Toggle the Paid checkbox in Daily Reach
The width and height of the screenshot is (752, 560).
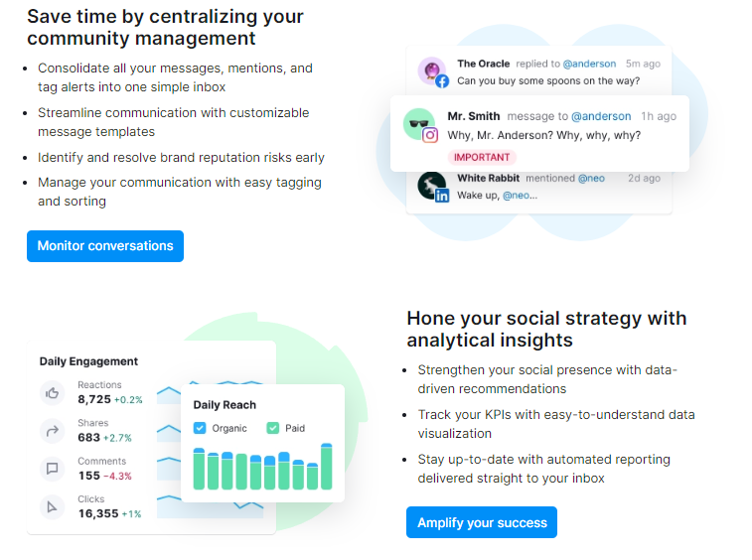(x=273, y=428)
